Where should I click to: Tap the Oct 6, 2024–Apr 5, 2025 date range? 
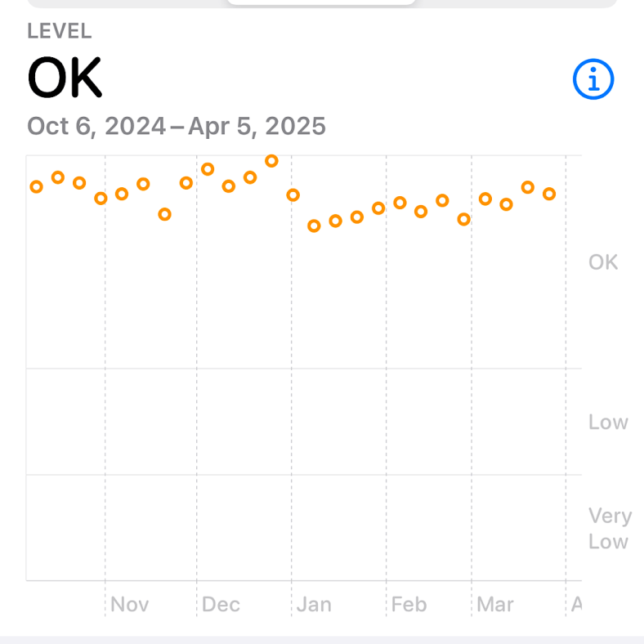pyautogui.click(x=177, y=127)
